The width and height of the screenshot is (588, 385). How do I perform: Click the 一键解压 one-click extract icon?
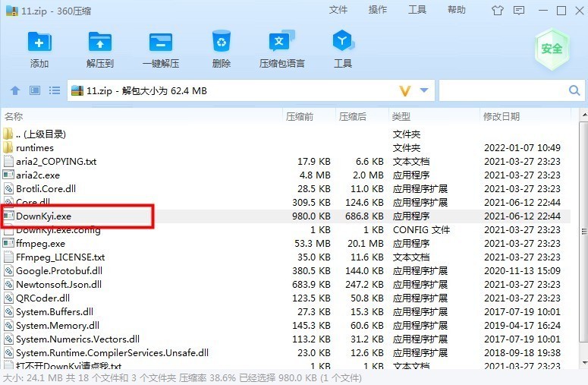(x=161, y=42)
